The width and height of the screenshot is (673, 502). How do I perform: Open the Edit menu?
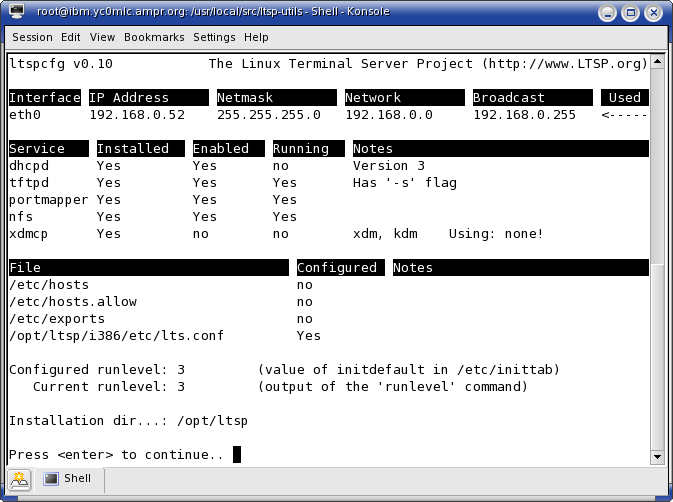point(70,37)
